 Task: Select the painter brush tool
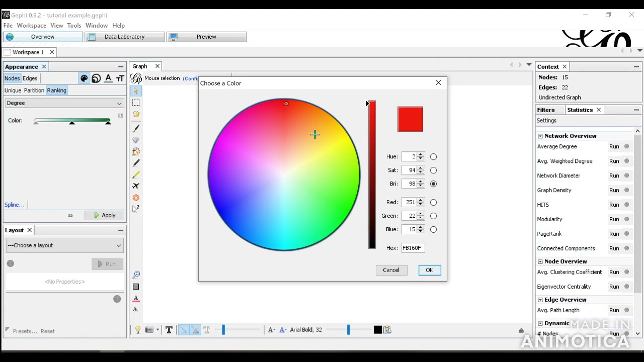[136, 128]
